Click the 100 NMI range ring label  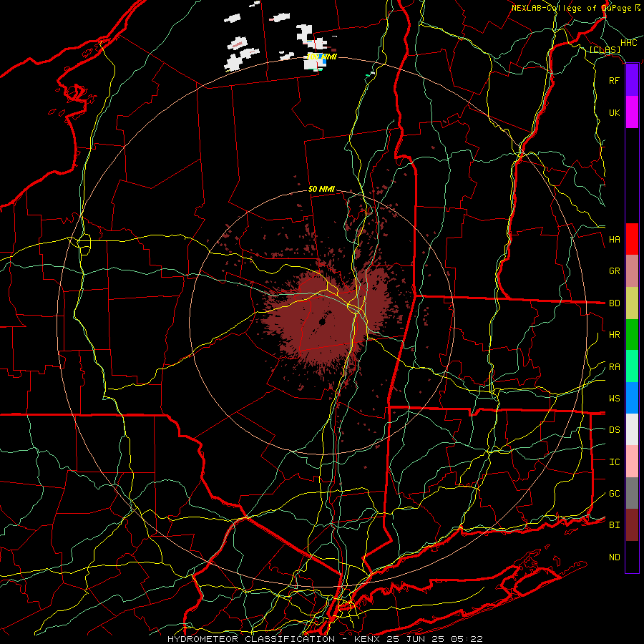pos(321,57)
